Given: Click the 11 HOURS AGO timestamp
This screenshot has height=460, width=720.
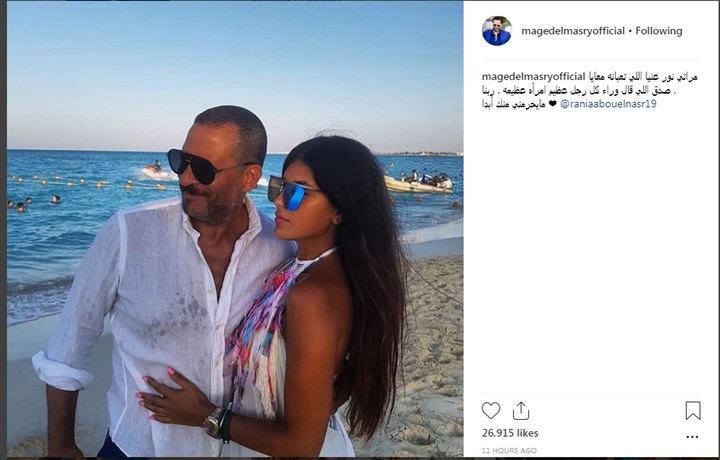Looking at the screenshot, I should [x=509, y=450].
